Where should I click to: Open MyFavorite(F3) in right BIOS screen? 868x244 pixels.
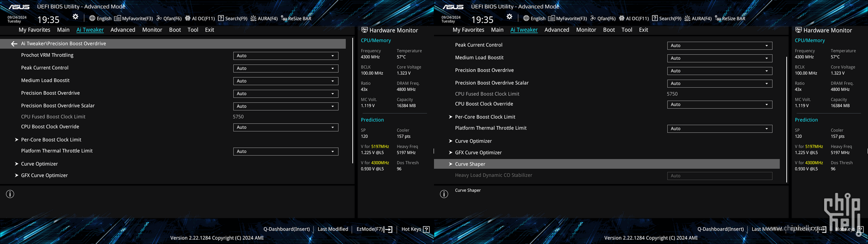(568, 19)
